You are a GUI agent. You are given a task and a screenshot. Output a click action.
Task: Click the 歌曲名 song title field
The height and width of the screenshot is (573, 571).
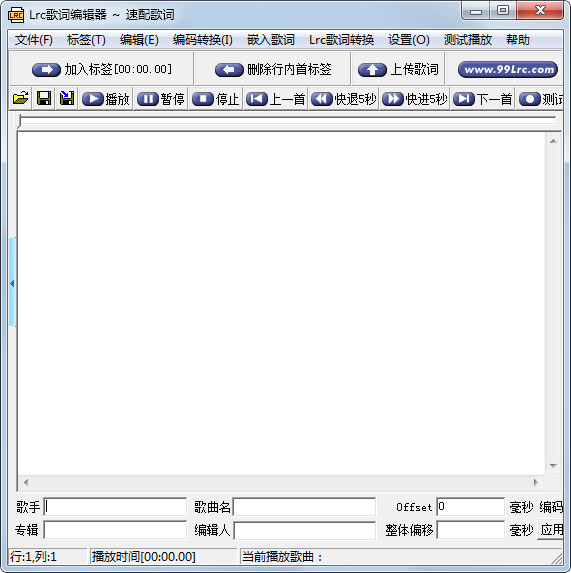click(x=304, y=507)
